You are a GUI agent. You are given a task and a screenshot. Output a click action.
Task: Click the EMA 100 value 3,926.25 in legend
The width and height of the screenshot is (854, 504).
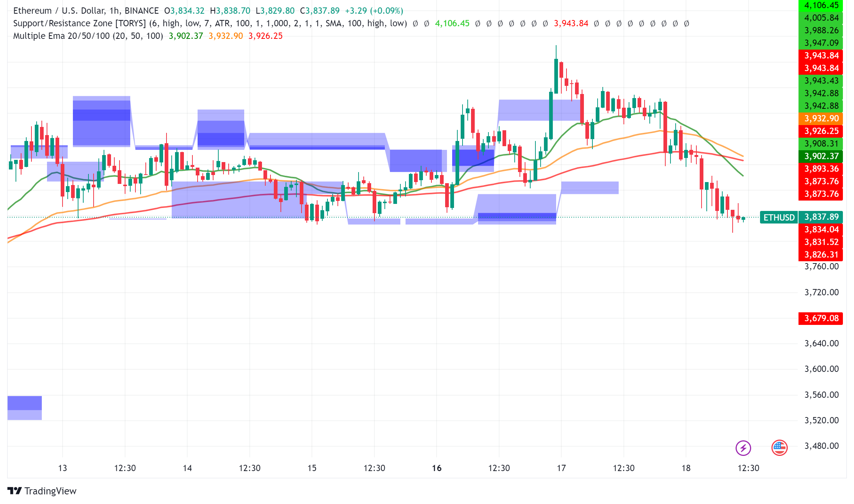point(265,36)
